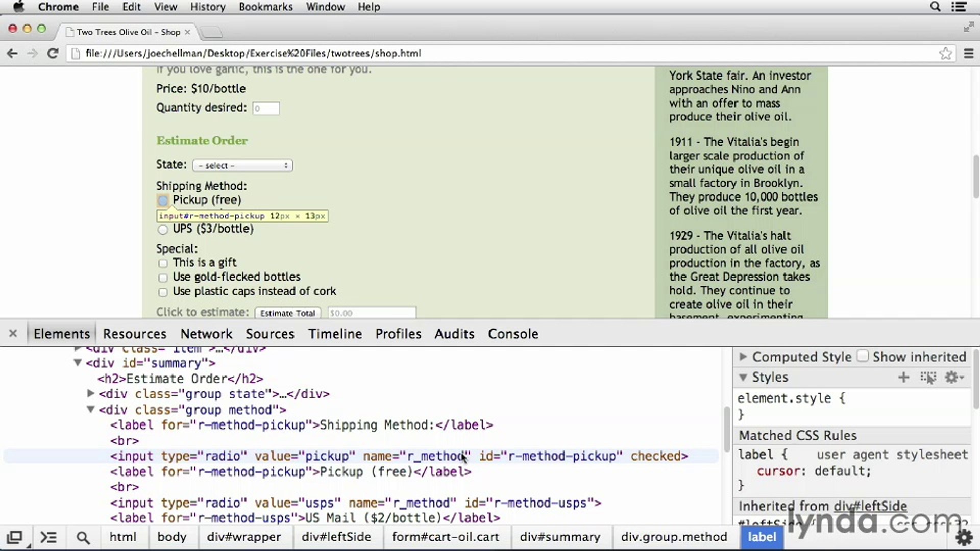Screen dimensions: 980x551
Task: Reload the page with the refresh icon
Action: (x=53, y=53)
